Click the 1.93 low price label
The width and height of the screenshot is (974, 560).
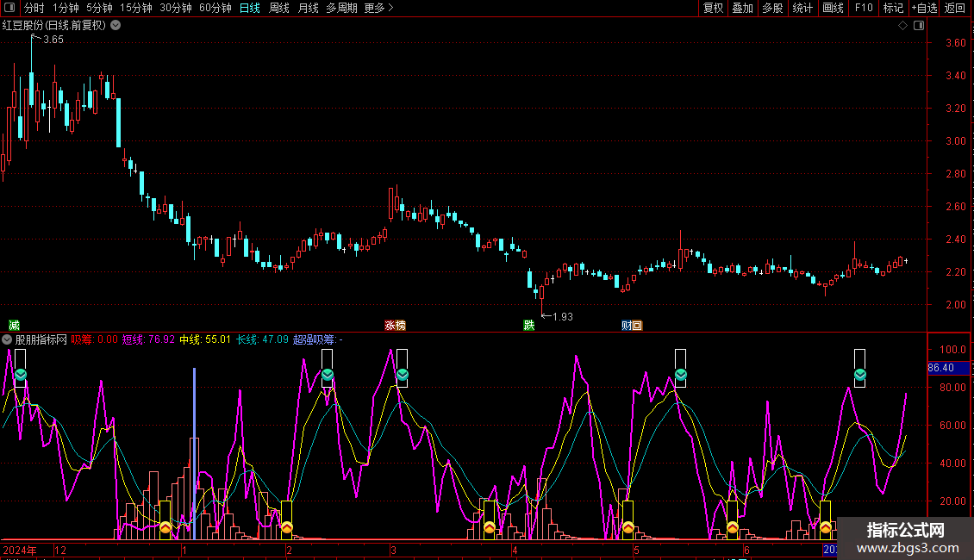coord(563,317)
